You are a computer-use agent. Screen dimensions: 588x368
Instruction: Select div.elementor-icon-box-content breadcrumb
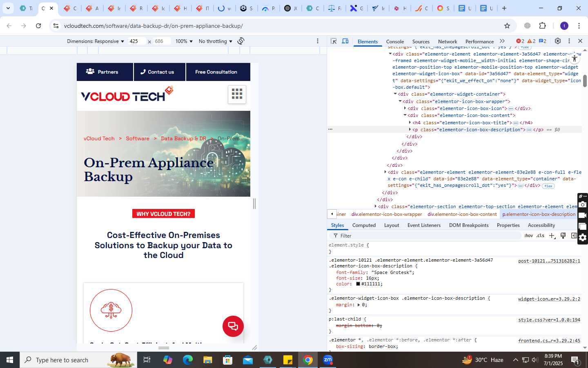pyautogui.click(x=462, y=214)
